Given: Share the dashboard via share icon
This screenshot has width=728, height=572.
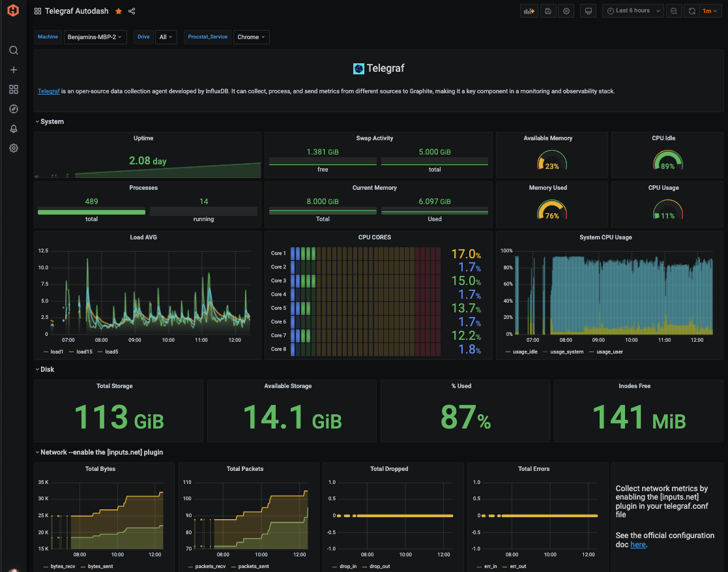Looking at the screenshot, I should [132, 11].
